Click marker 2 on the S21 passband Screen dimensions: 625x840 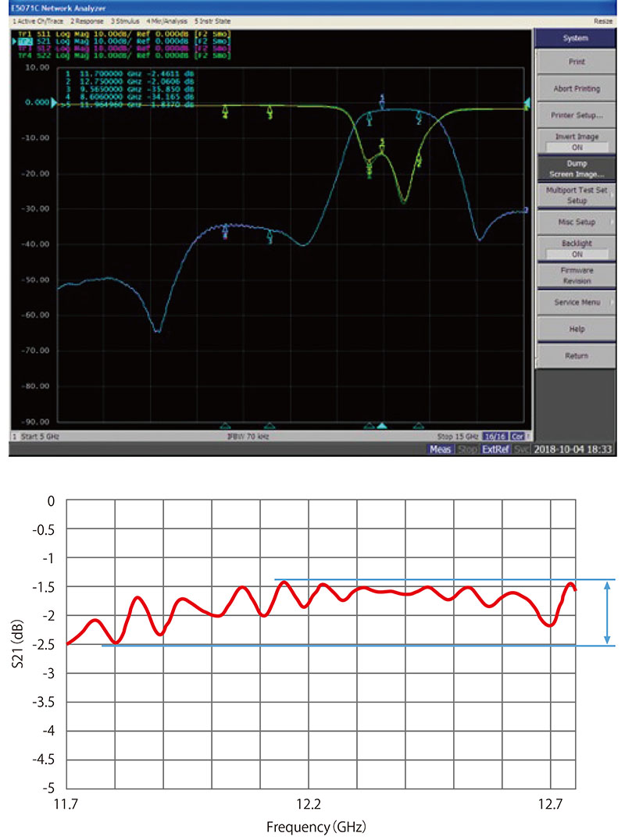pos(420,119)
